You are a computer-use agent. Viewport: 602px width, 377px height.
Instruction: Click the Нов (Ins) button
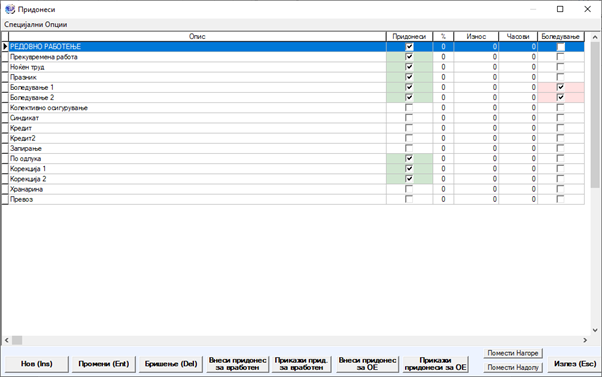37,364
